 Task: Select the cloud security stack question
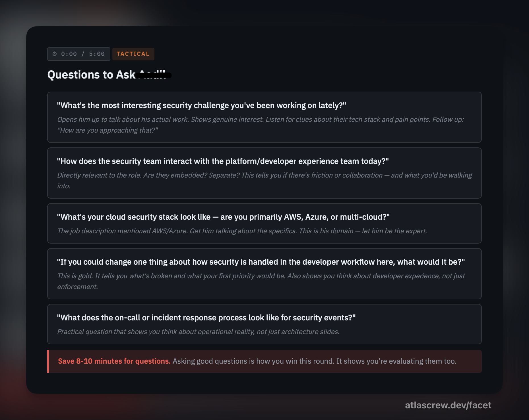pyautogui.click(x=223, y=217)
